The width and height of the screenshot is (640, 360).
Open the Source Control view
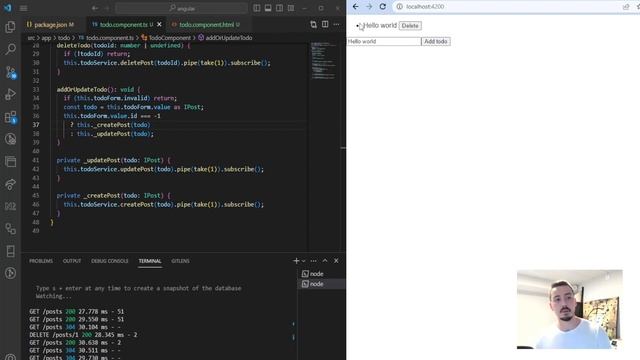(x=11, y=72)
